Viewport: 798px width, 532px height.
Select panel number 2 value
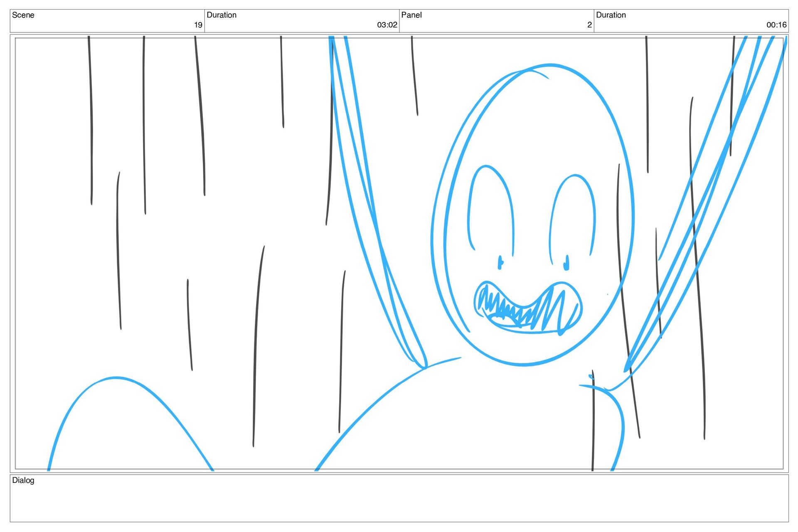(x=589, y=25)
